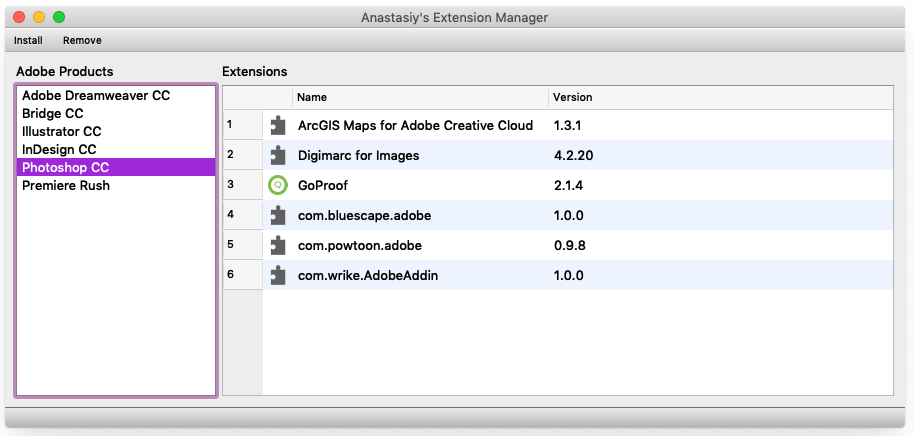Click the Remove toolbar button
The image size is (914, 436).
[x=82, y=41]
